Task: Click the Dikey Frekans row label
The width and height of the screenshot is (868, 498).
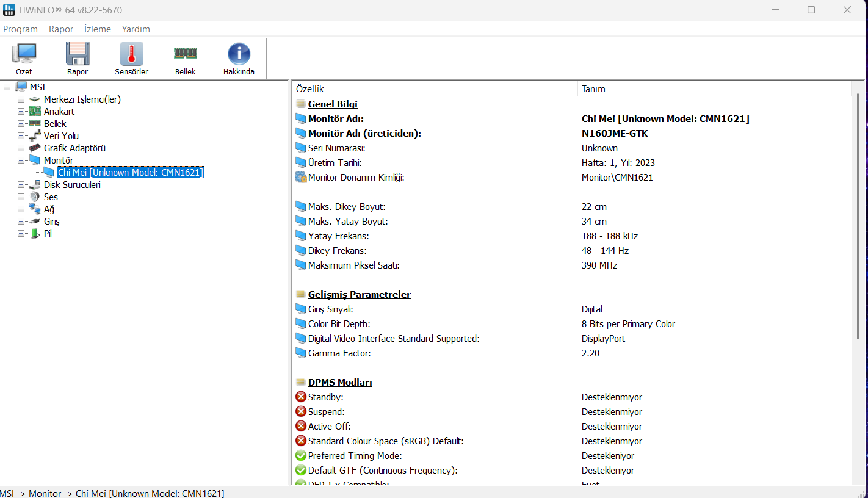Action: pos(339,251)
